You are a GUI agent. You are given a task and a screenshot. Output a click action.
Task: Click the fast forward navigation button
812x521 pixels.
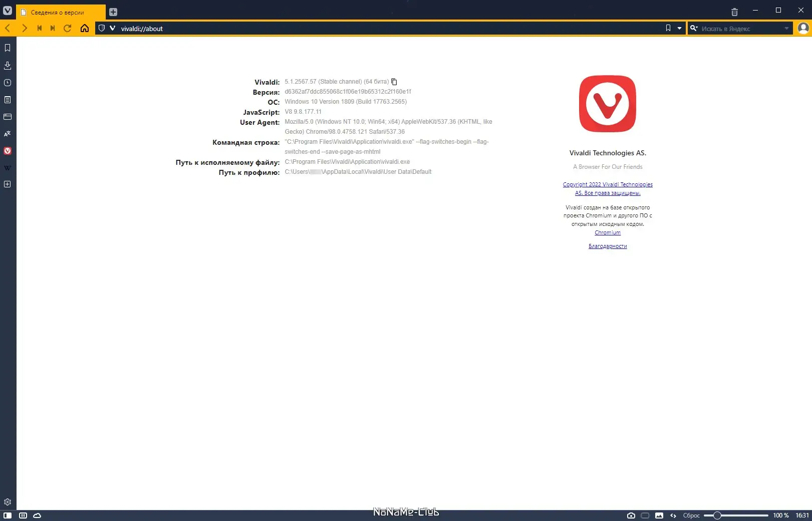click(53, 28)
